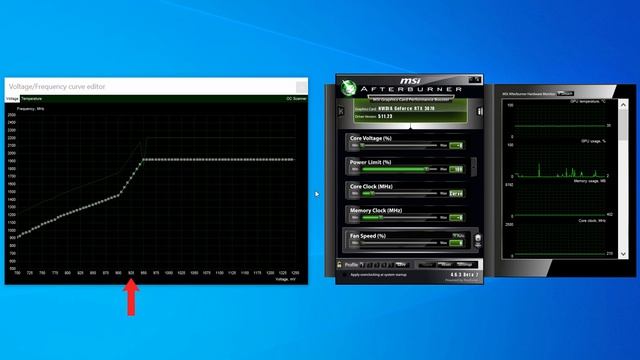Click driver version 511.23 text
The width and height of the screenshot is (640, 360).
tap(385, 116)
